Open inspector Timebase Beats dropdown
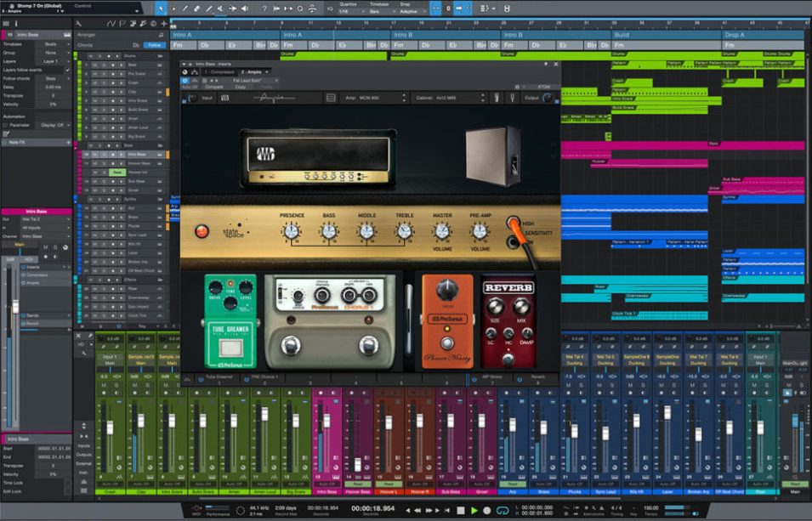The width and height of the screenshot is (812, 521). (53, 44)
